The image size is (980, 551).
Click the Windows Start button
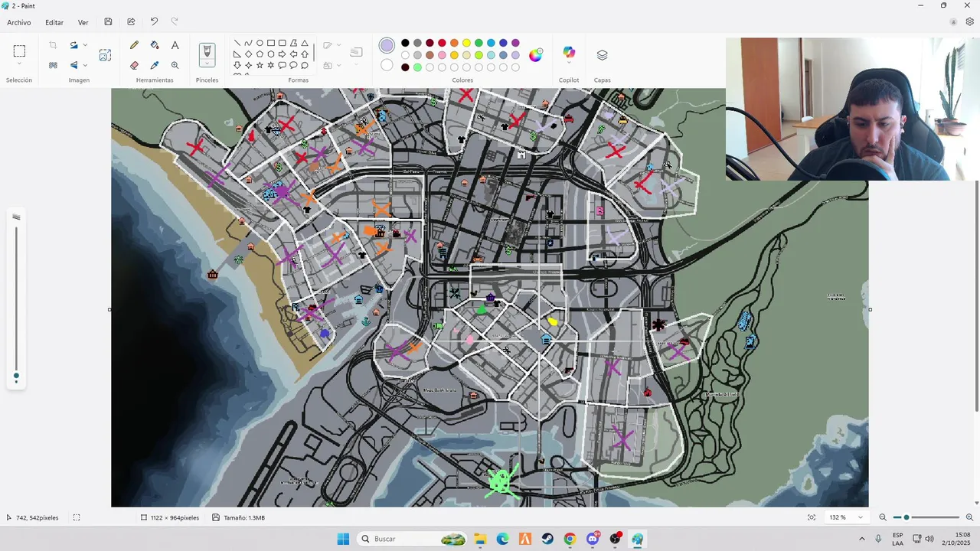pos(343,539)
